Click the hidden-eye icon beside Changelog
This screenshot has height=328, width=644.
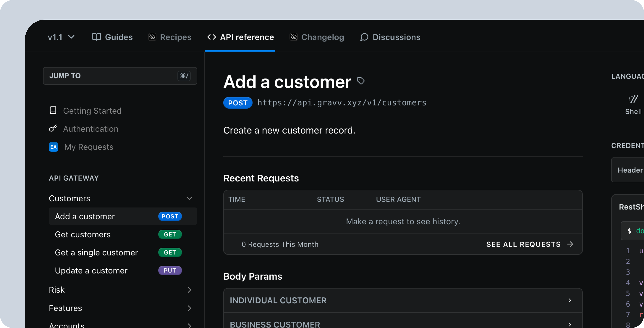point(294,37)
